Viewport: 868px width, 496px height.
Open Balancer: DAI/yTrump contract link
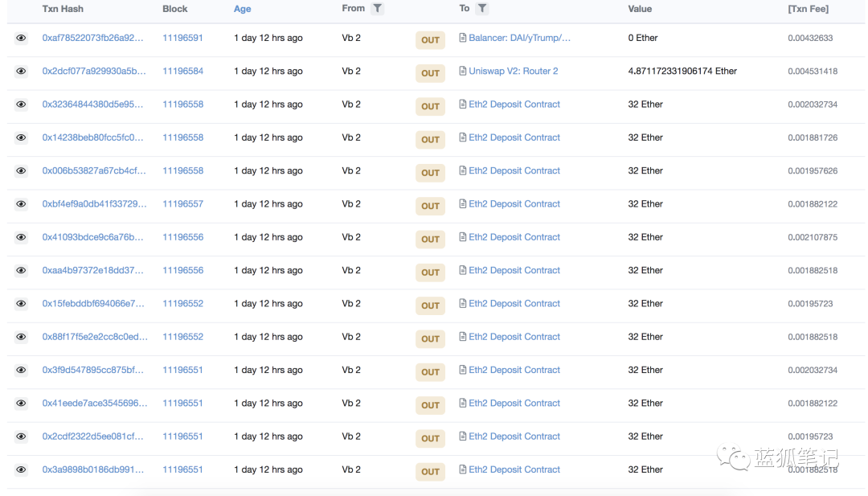[x=519, y=39]
